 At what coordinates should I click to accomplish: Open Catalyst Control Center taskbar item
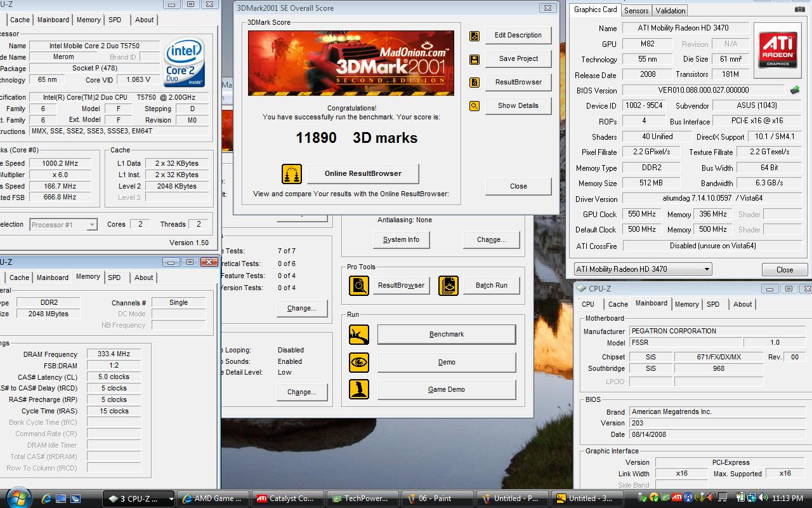pyautogui.click(x=287, y=498)
